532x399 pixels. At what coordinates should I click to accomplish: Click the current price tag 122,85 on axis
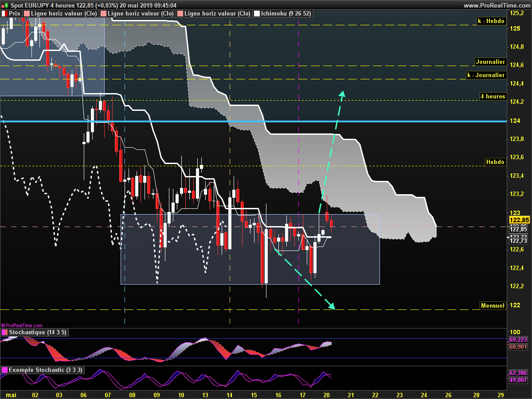pyautogui.click(x=518, y=220)
